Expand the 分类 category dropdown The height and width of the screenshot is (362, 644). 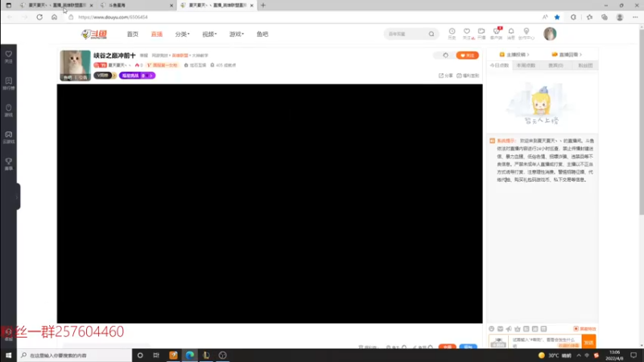pyautogui.click(x=182, y=34)
